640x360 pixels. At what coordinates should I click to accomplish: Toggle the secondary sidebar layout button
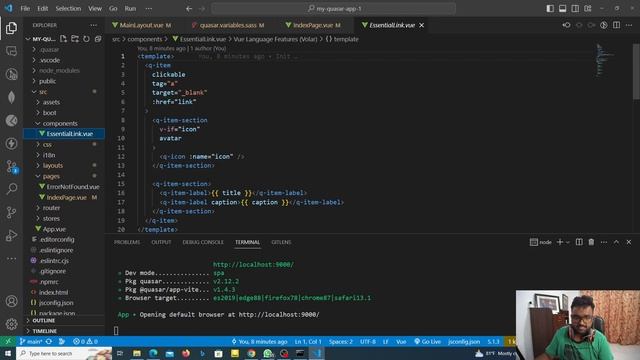[x=575, y=9]
